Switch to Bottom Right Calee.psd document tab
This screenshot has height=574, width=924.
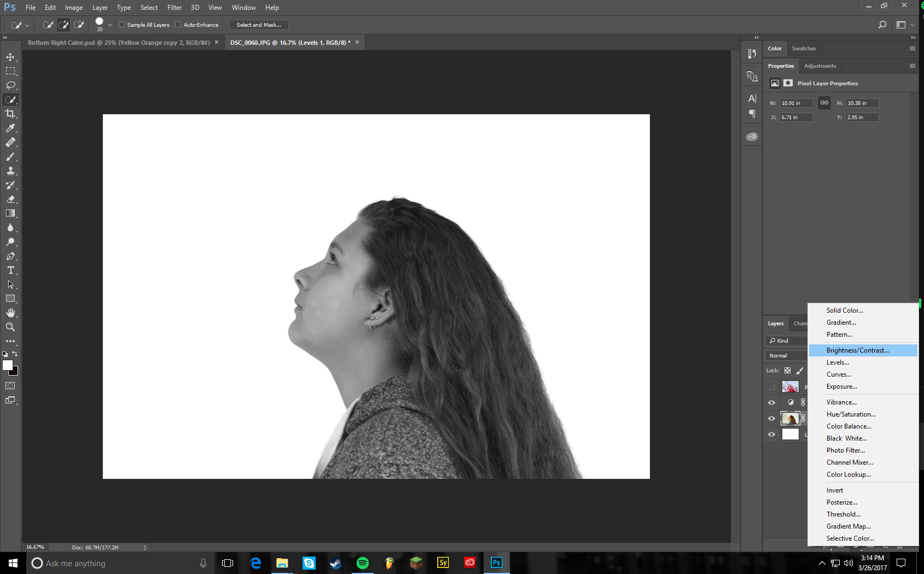pos(119,43)
